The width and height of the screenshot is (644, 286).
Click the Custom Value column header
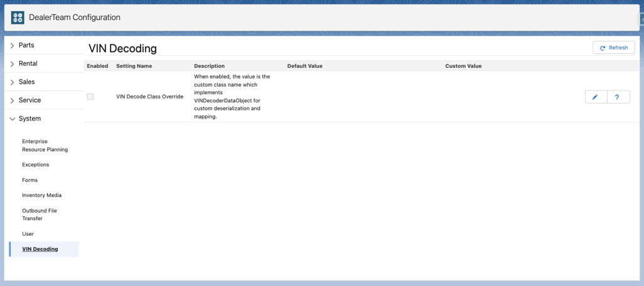click(x=463, y=66)
